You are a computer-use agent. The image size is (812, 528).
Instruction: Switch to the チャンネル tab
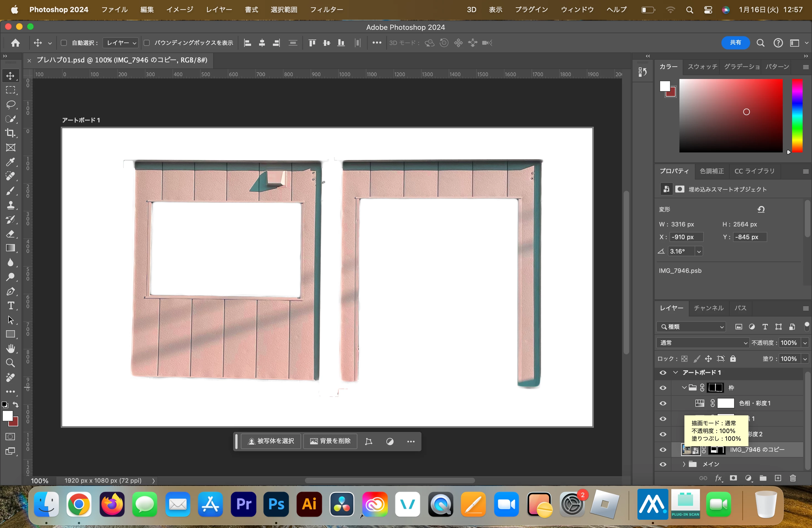pos(708,308)
